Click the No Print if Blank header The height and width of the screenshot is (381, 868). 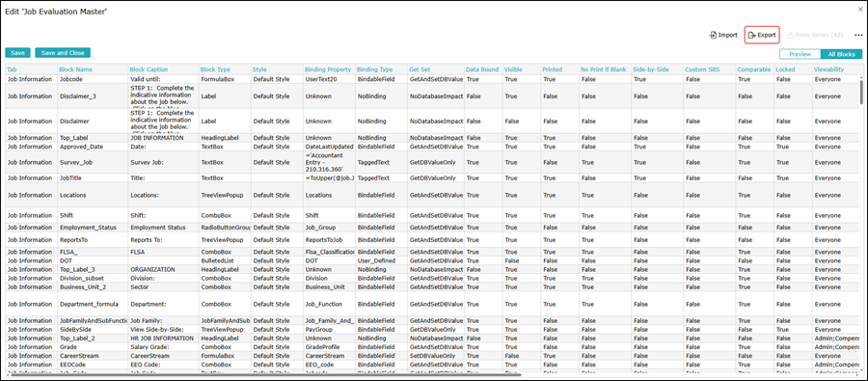pyautogui.click(x=604, y=69)
